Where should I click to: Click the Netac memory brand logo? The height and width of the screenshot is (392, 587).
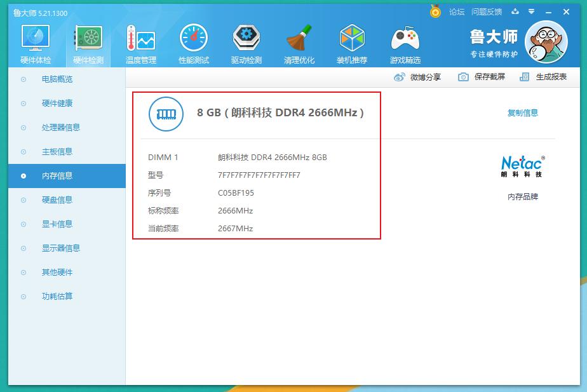click(523, 165)
